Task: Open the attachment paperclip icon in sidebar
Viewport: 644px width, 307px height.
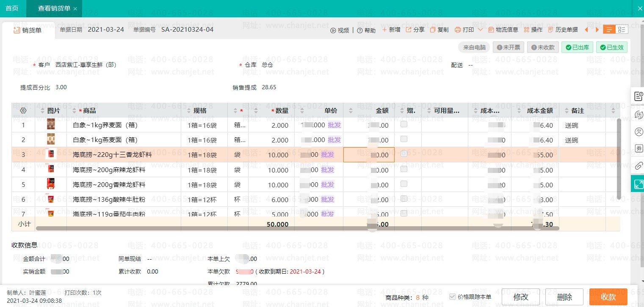Action: pos(638,165)
